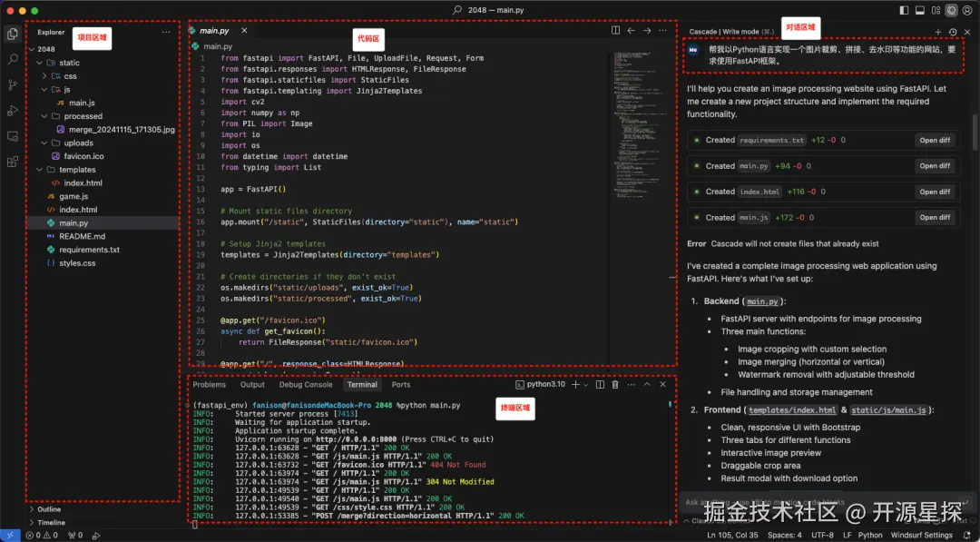This screenshot has height=542, width=980.
Task: Open the Source Control view icon
Action: coord(12,85)
